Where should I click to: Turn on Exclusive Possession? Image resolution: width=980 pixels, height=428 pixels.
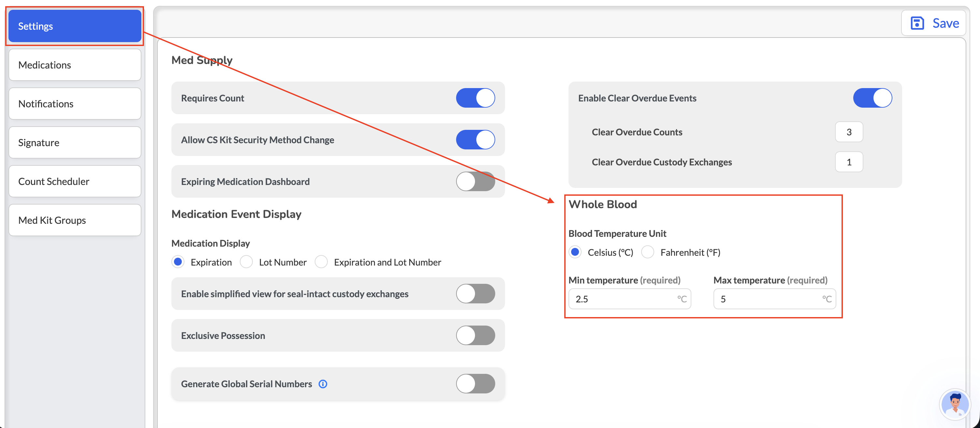475,335
